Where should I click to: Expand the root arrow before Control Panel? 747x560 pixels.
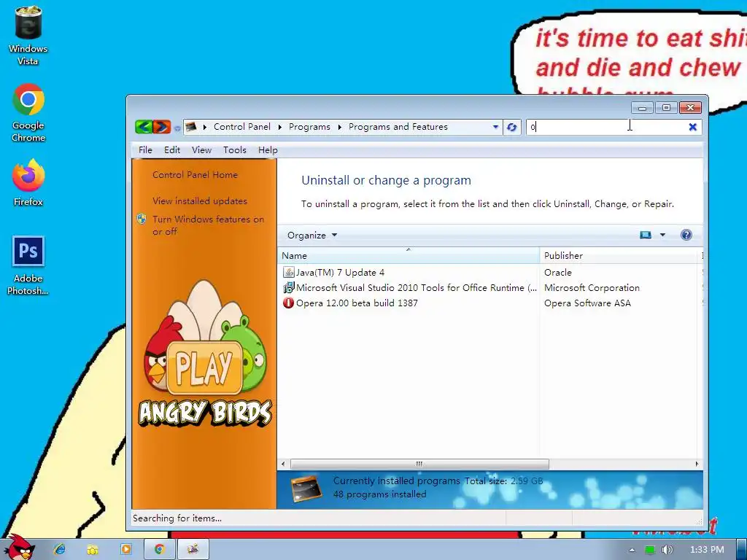[205, 127]
